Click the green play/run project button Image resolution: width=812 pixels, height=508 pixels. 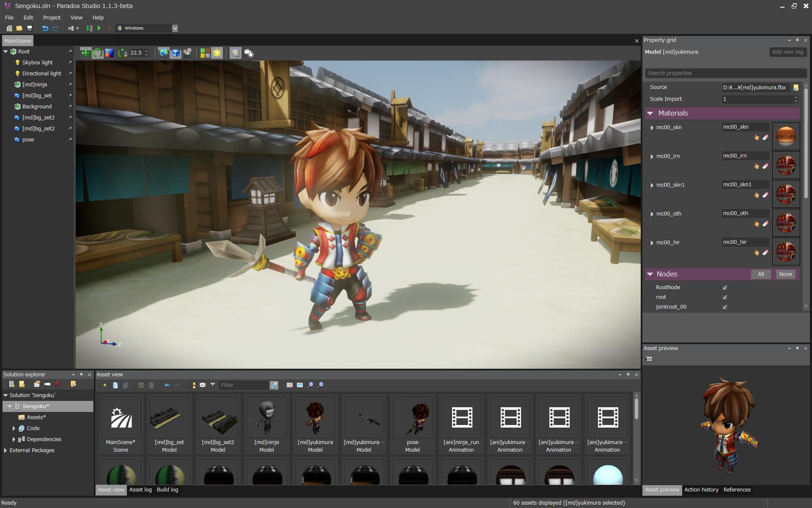pyautogui.click(x=99, y=28)
